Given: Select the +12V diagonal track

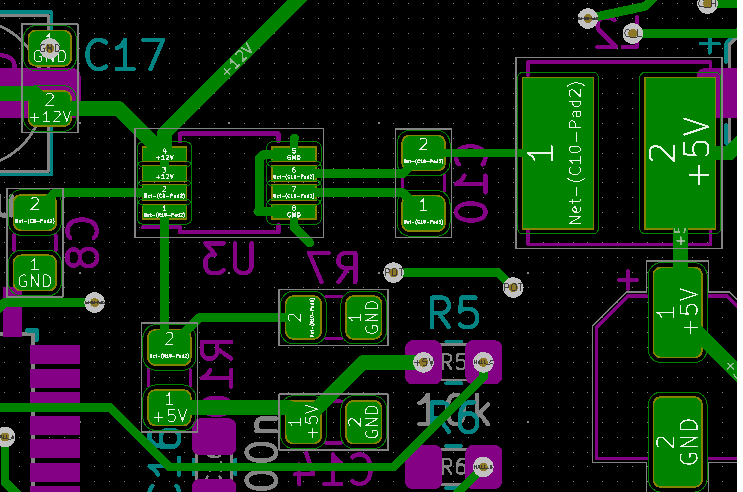Looking at the screenshot, I should point(239,60).
